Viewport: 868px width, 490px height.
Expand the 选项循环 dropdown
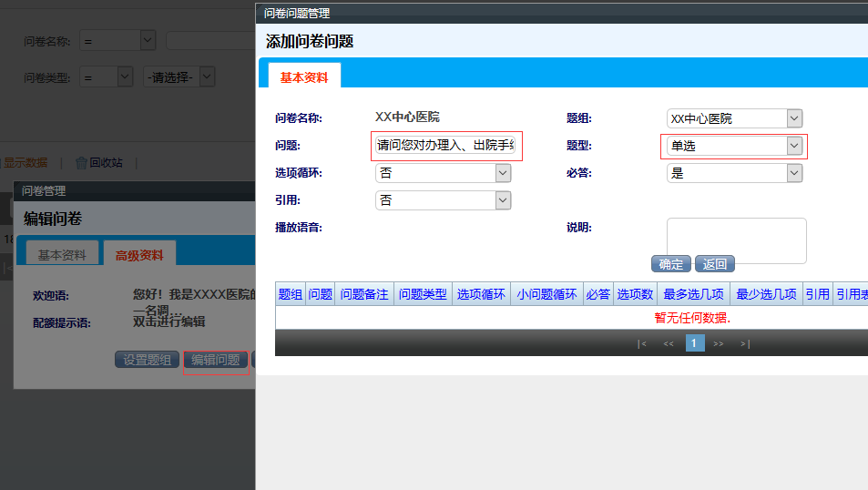(443, 173)
